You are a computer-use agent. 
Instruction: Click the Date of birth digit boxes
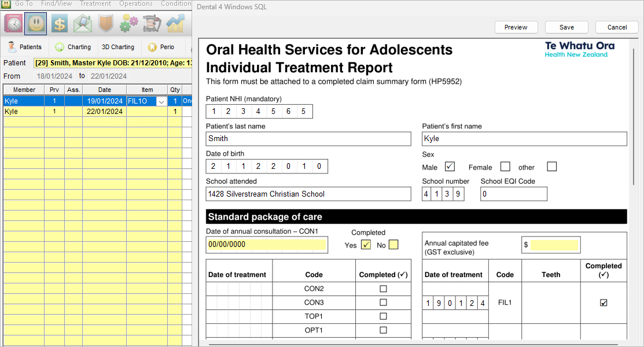[267, 167]
